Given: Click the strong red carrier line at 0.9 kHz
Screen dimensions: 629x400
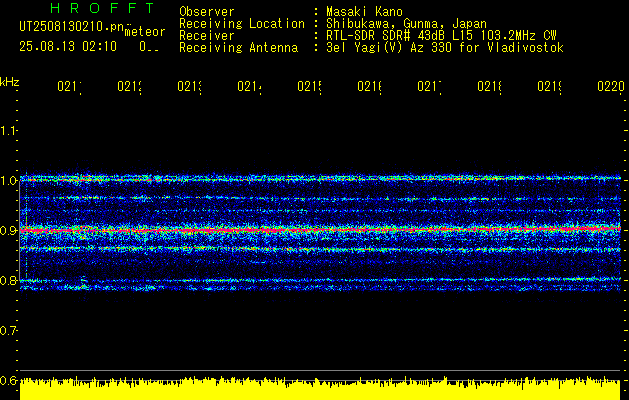Looking at the screenshot, I should [320, 230].
